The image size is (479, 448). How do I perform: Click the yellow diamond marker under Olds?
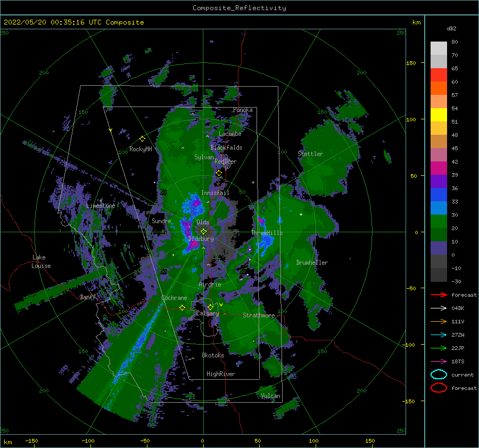(x=203, y=232)
